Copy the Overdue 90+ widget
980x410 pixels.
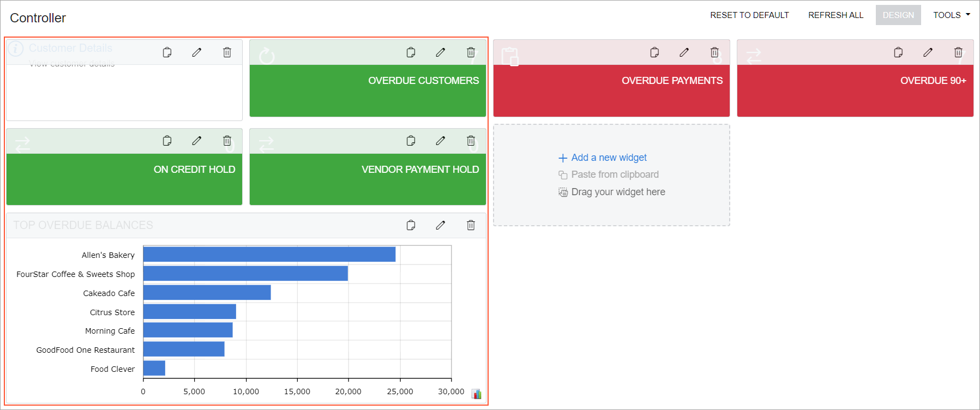point(898,52)
